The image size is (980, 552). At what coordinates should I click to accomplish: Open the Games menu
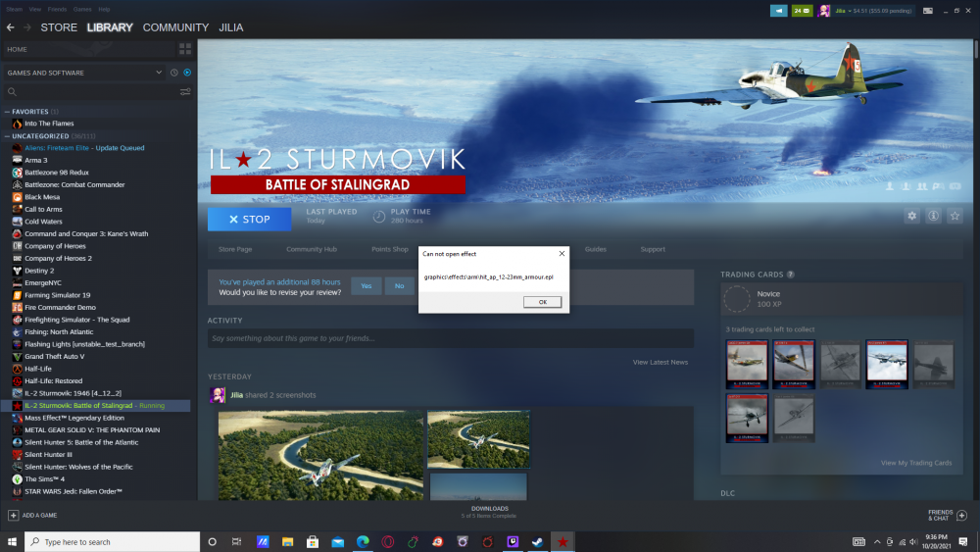[x=82, y=10]
